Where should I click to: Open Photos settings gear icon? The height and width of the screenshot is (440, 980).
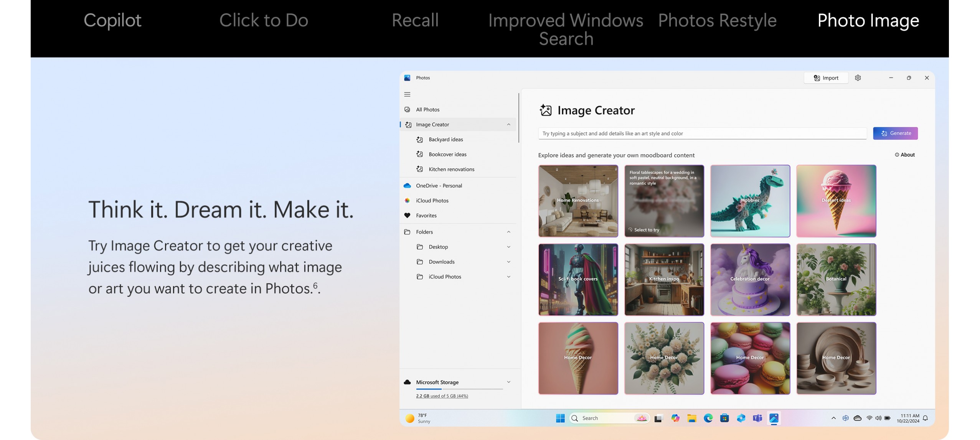[x=858, y=78]
